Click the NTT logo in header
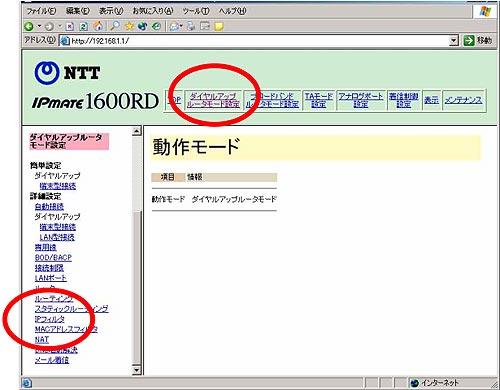500x390 pixels. [x=67, y=73]
